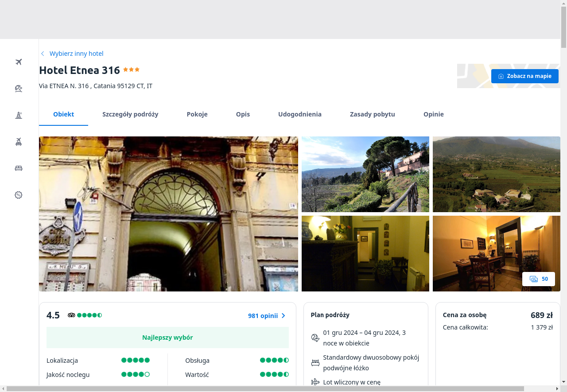Click the Najlepszy wybór banner
Screen dimensions: 567x392
click(167, 338)
